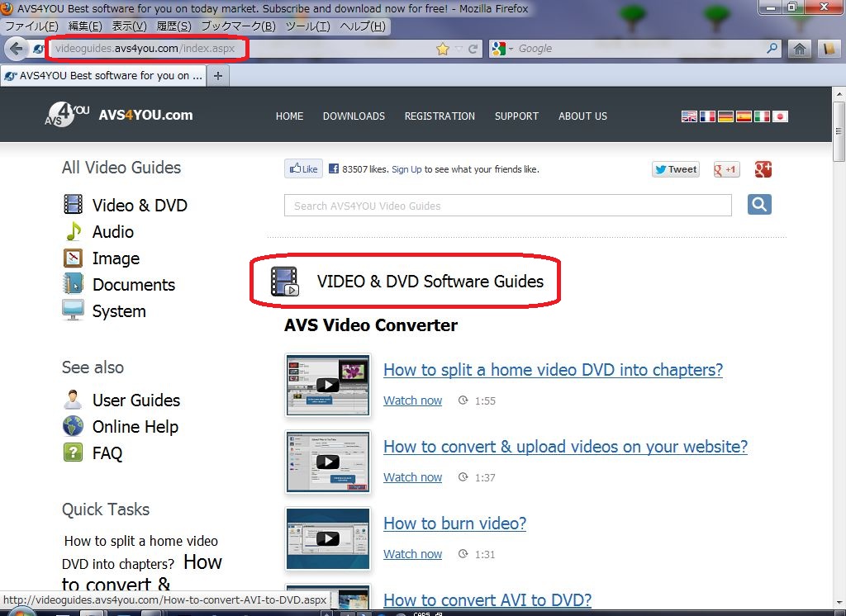Select the Video & DVD sidebar icon
The width and height of the screenshot is (846, 616).
tap(73, 204)
